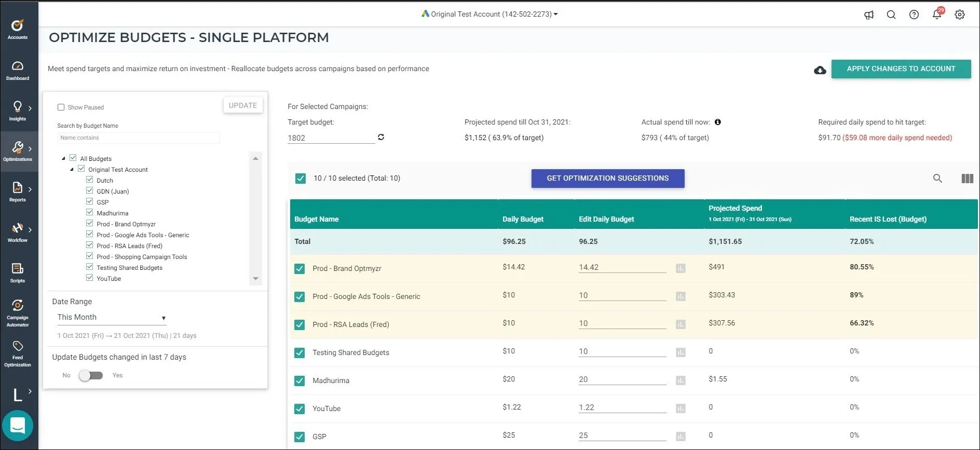Toggle Update Budgets changed in last 7 days
The width and height of the screenshot is (980, 450).
[x=91, y=375]
